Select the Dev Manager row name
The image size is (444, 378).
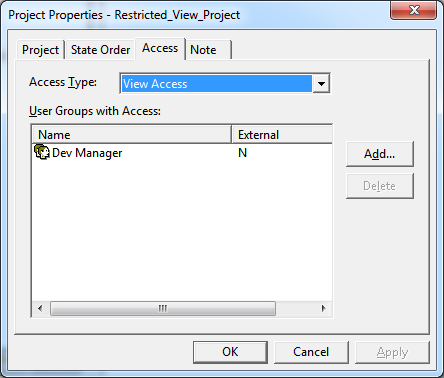[87, 153]
